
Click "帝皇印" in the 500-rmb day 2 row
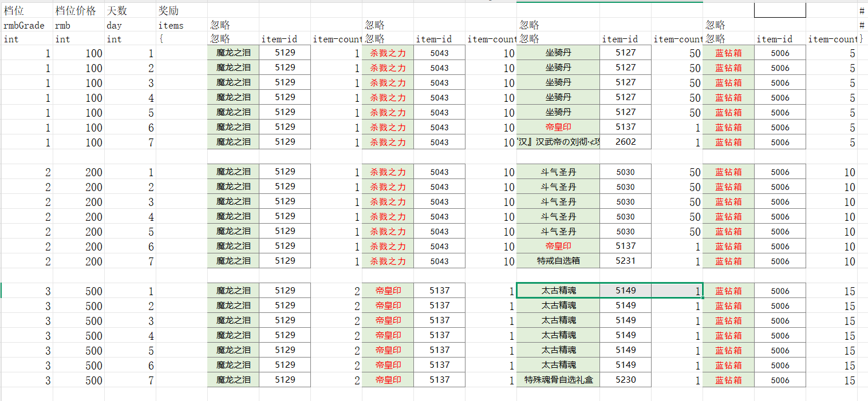coord(388,305)
